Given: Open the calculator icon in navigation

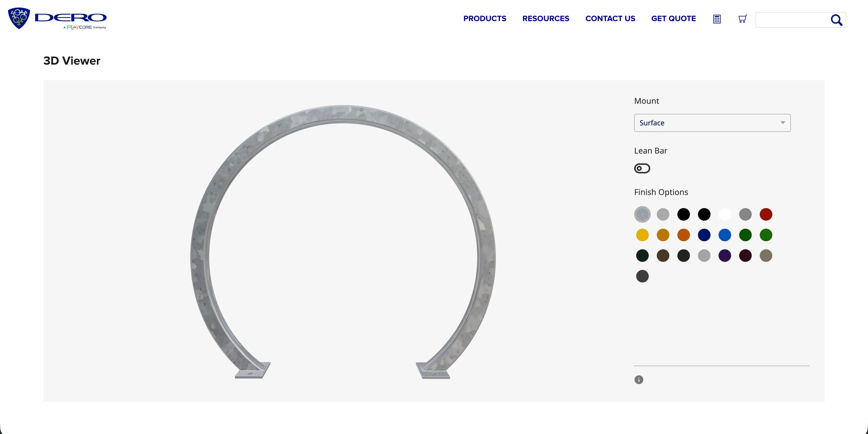Looking at the screenshot, I should point(717,19).
